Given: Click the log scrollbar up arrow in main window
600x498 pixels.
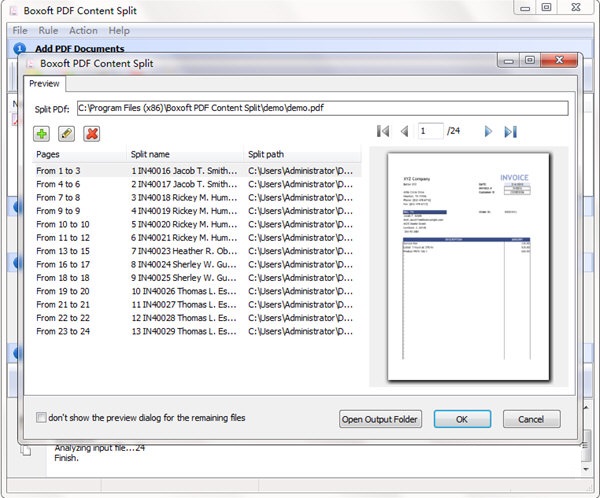Looking at the screenshot, I should (586, 408).
